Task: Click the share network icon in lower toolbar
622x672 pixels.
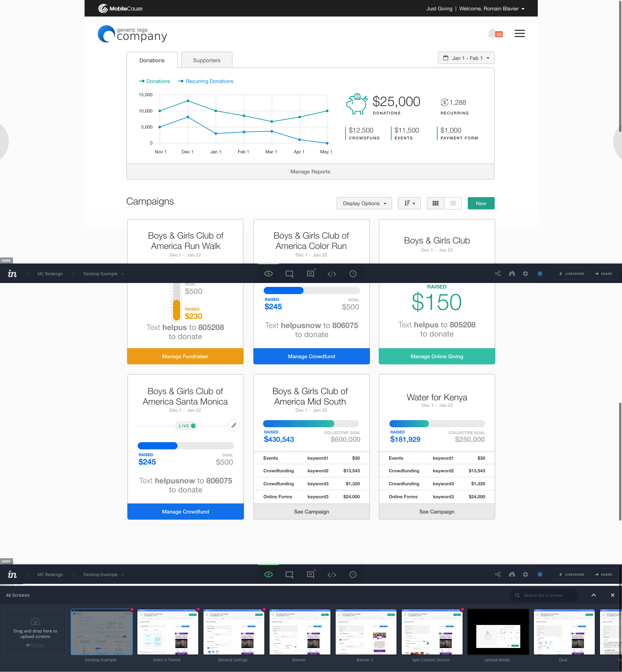Action: pos(498,574)
